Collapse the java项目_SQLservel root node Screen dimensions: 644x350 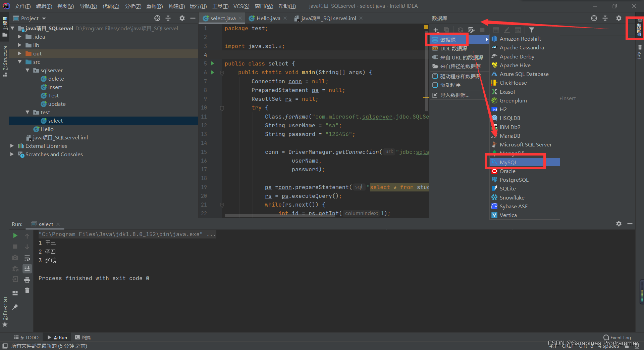pyautogui.click(x=12, y=28)
